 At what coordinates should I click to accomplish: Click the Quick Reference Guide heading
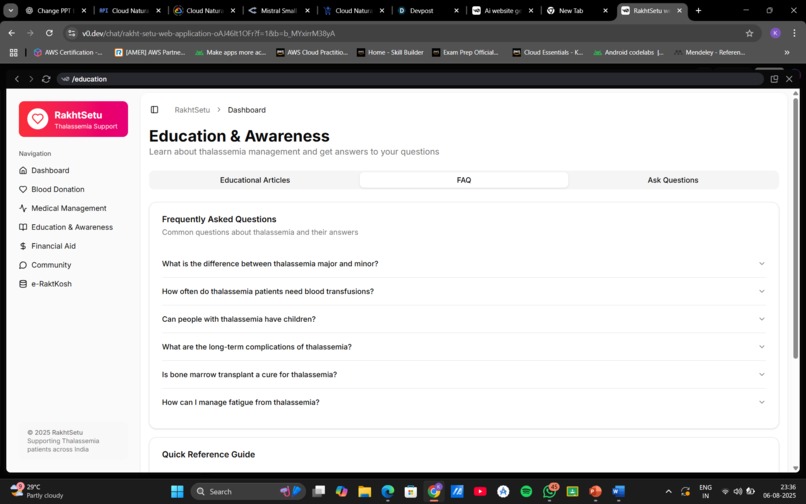pos(208,454)
